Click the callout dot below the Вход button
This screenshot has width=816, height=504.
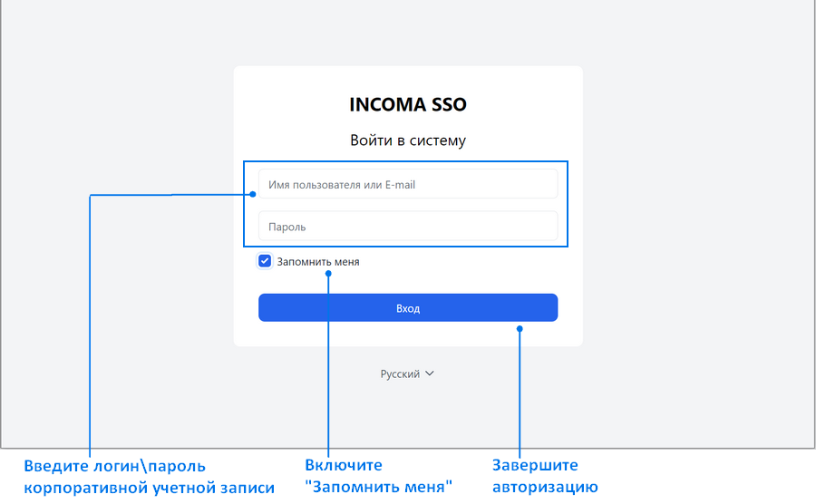[x=520, y=329]
